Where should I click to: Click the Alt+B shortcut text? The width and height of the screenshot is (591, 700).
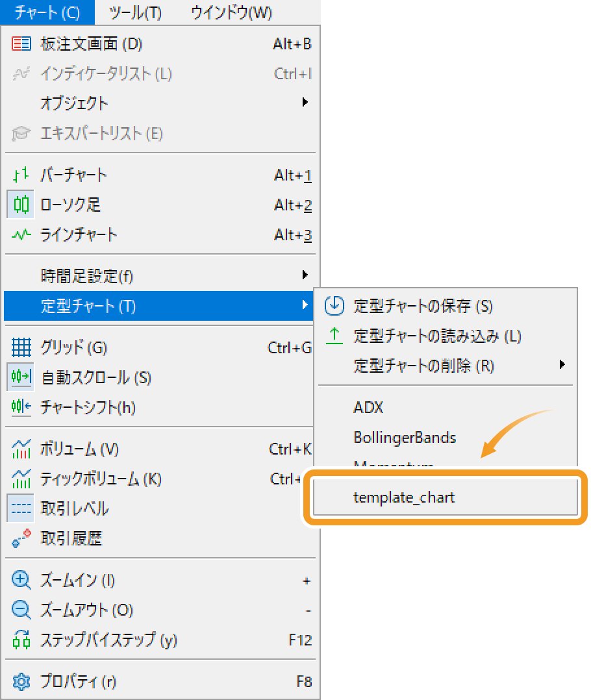coord(292,44)
